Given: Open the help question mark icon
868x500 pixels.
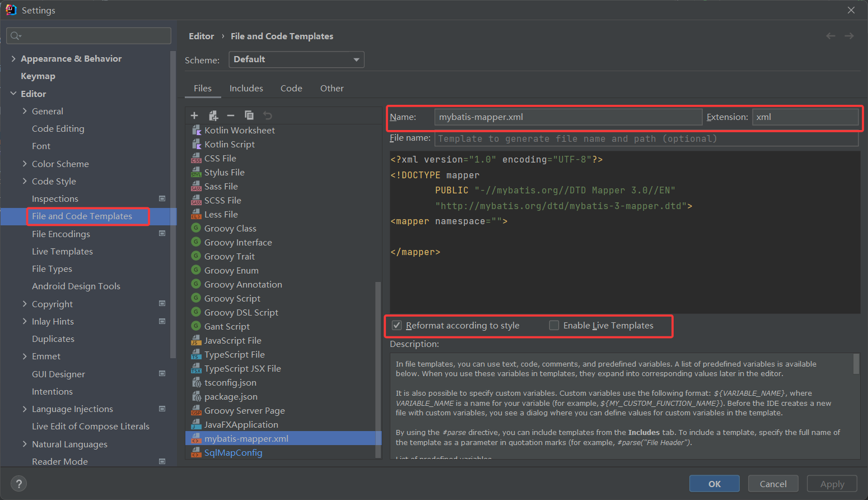Looking at the screenshot, I should pyautogui.click(x=18, y=484).
